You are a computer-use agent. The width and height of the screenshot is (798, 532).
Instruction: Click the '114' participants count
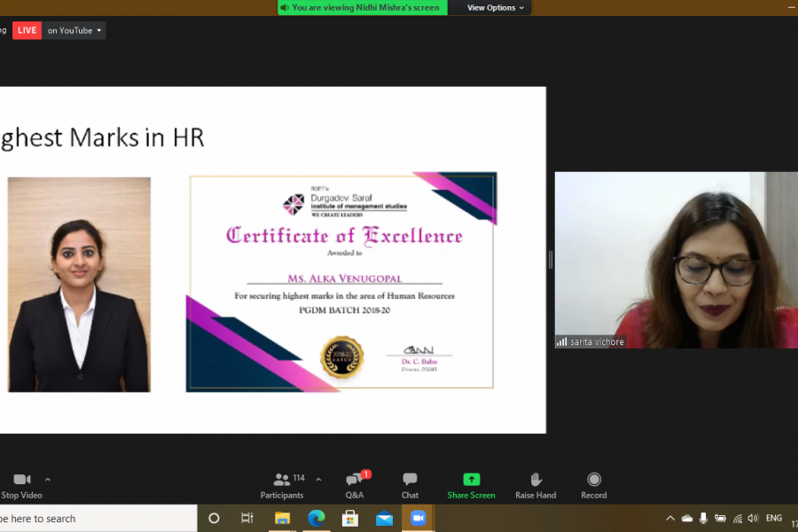[299, 478]
